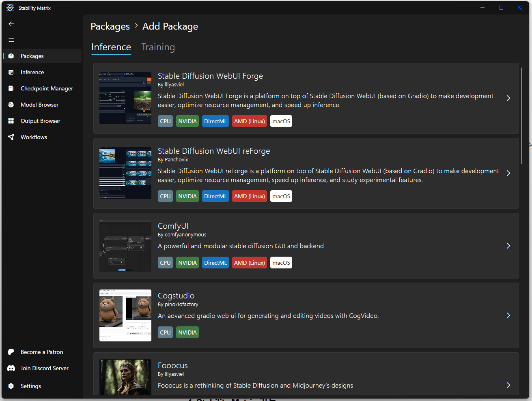Click the WebUI reForge preview thumbnail

point(125,173)
